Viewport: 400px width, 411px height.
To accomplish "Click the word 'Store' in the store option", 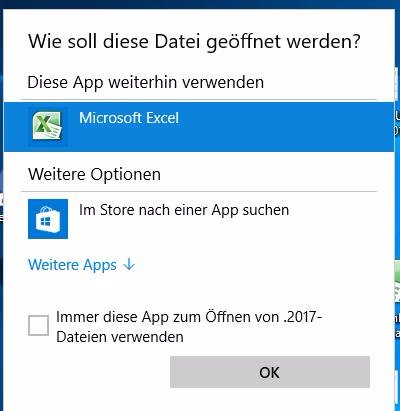I will [117, 210].
